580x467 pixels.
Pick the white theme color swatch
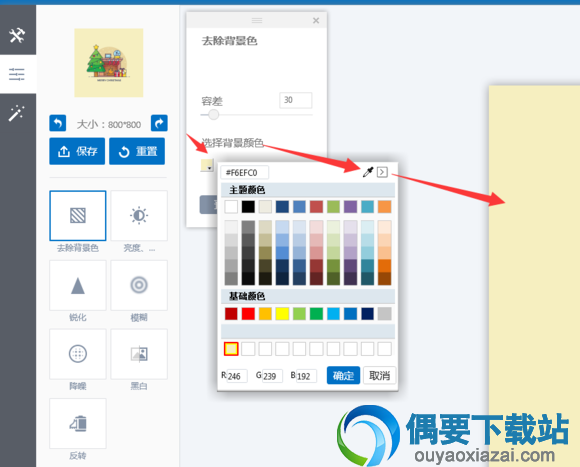[231, 207]
